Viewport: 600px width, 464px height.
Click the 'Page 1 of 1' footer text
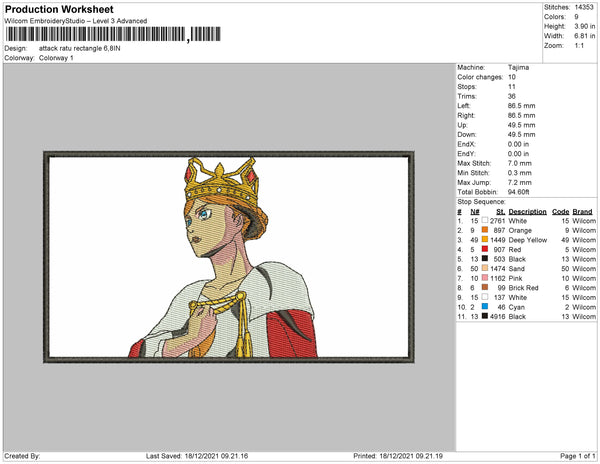coord(578,456)
